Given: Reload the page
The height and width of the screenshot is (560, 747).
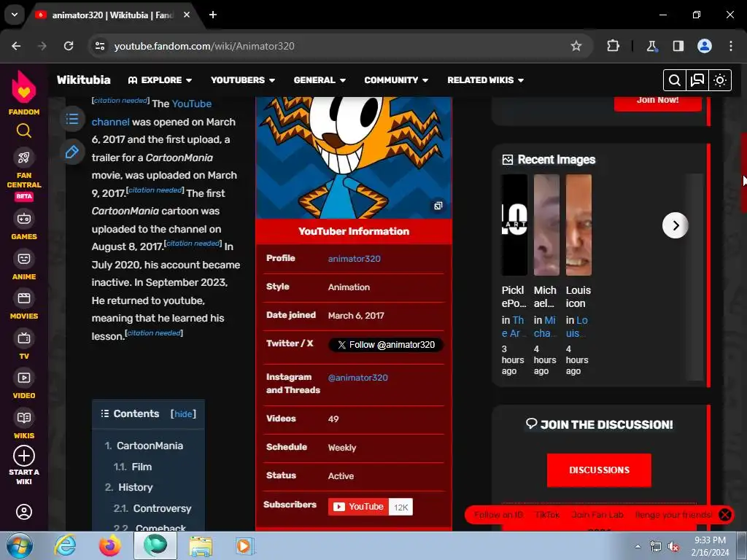Looking at the screenshot, I should 69,46.
